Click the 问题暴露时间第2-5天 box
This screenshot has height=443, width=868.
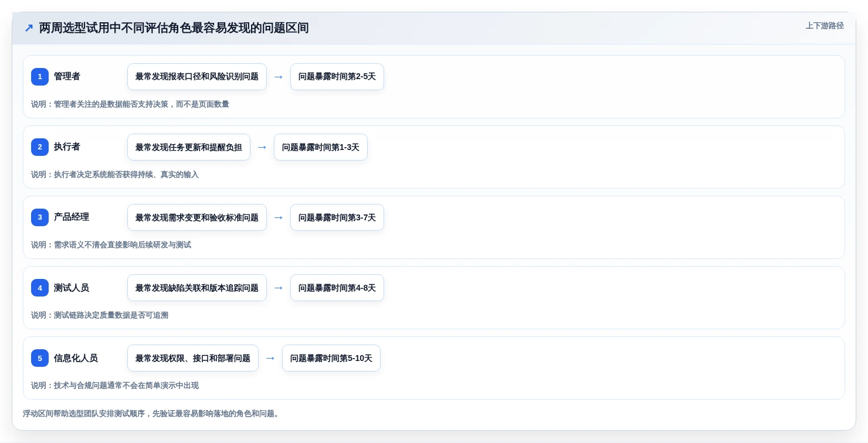[x=337, y=77]
